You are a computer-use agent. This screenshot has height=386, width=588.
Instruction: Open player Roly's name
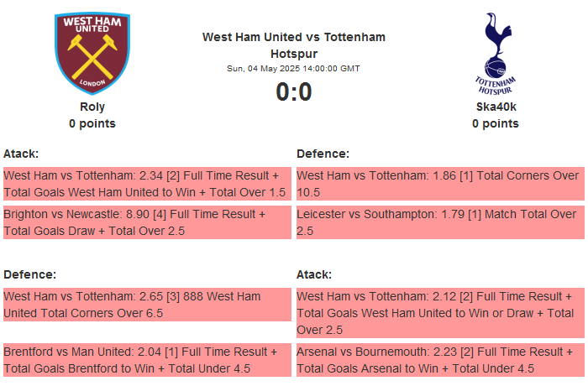[92, 107]
